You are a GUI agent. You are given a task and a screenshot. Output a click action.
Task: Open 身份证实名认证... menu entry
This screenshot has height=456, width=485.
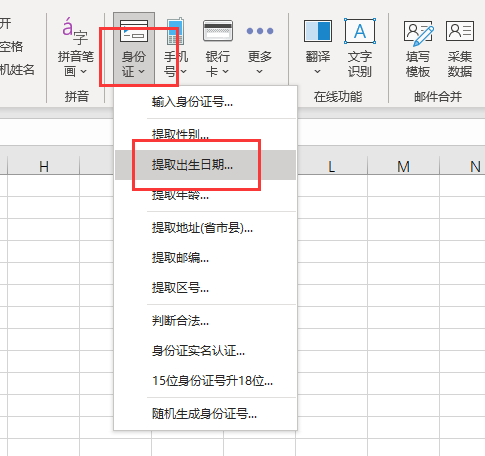205,351
